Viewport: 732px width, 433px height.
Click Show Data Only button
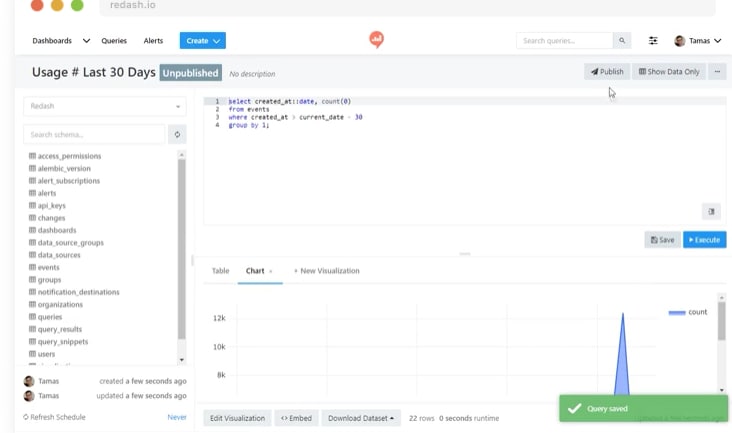[669, 72]
